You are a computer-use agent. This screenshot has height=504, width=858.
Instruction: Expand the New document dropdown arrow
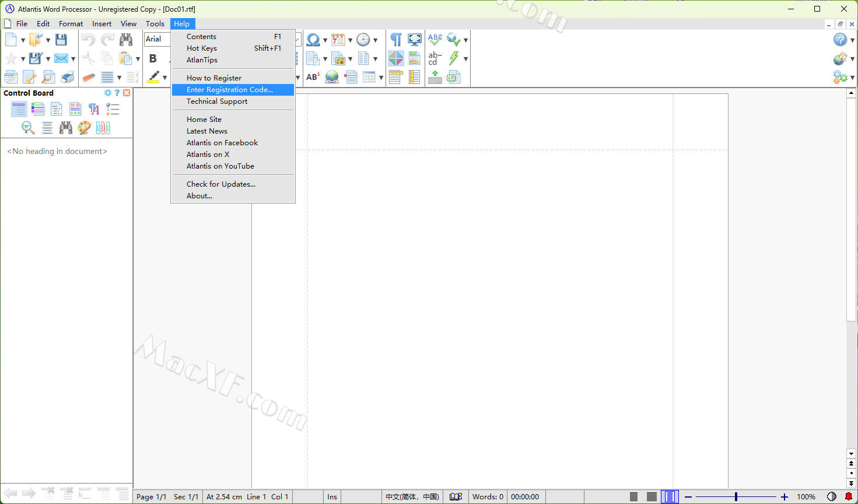tap(23, 40)
